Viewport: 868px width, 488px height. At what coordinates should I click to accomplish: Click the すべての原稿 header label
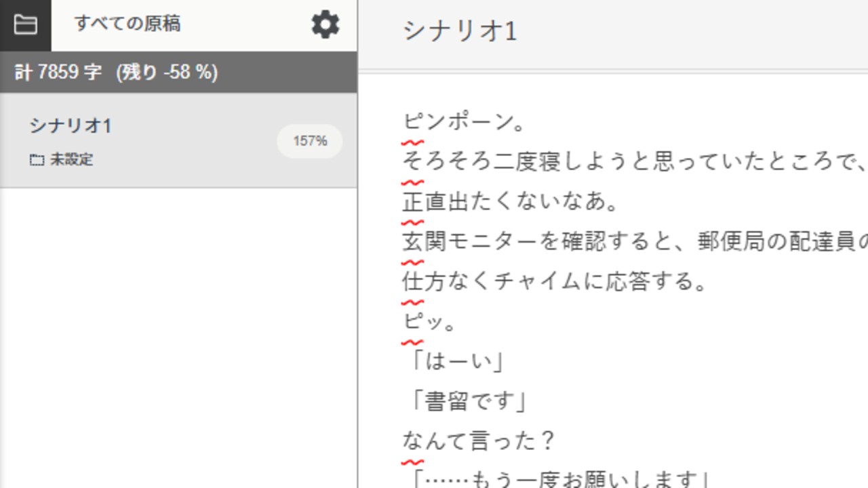point(127,24)
